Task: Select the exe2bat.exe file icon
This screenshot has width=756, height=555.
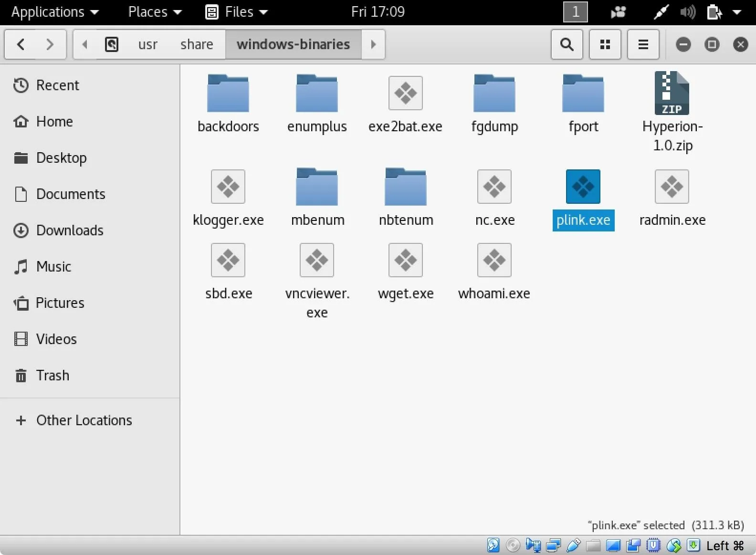Action: [406, 93]
